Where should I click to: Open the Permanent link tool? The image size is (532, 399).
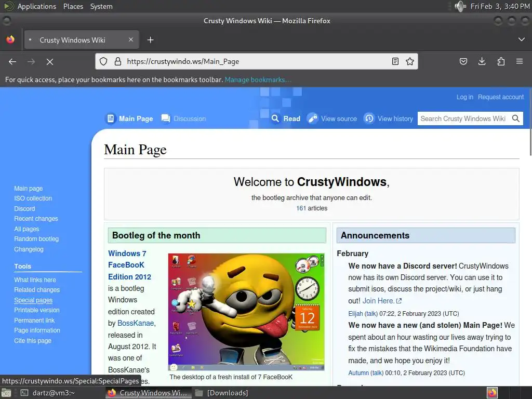34,320
